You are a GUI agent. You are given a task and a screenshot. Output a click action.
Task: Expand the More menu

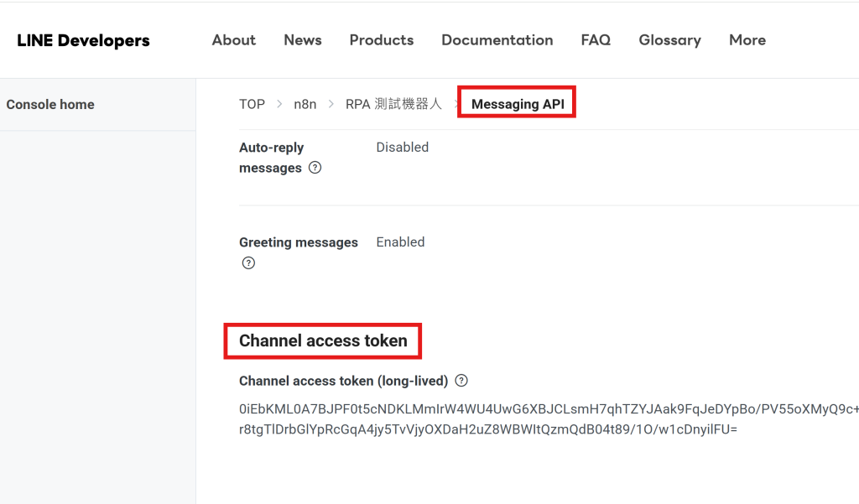[747, 40]
